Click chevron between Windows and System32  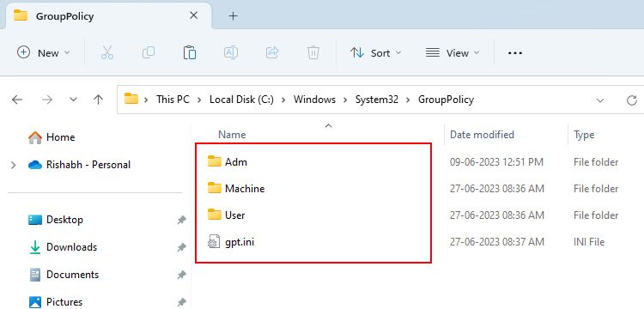point(346,100)
